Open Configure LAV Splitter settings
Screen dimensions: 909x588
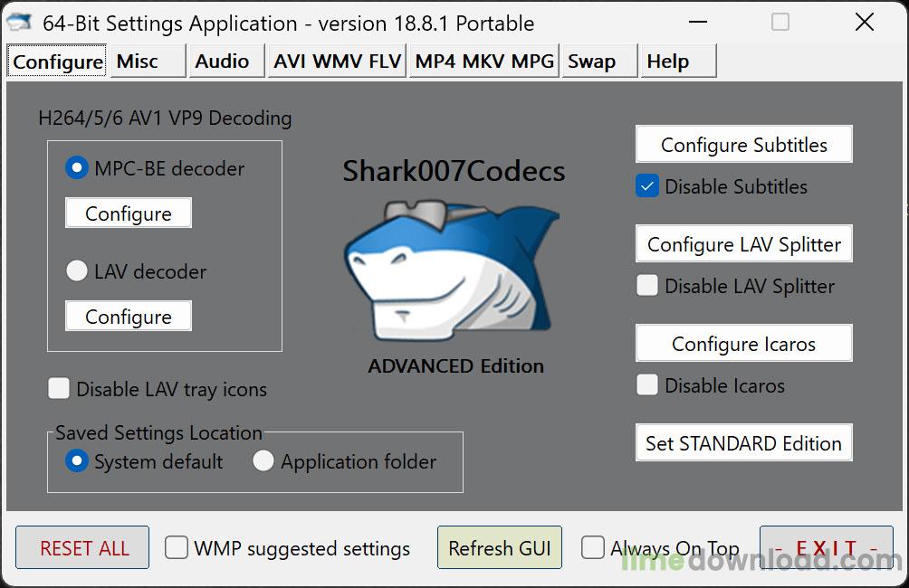(744, 244)
